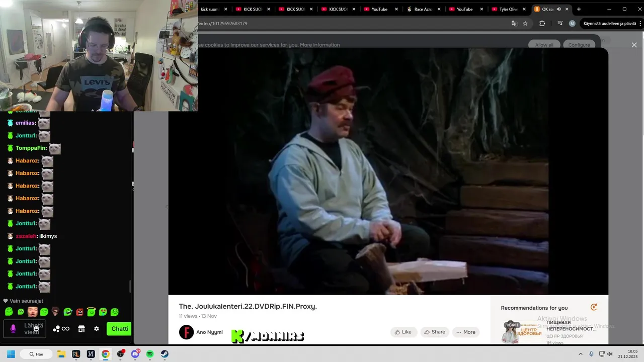Screen dimensions: 644x362
Task: Open Chrome profile avatar M
Action: [x=572, y=23]
